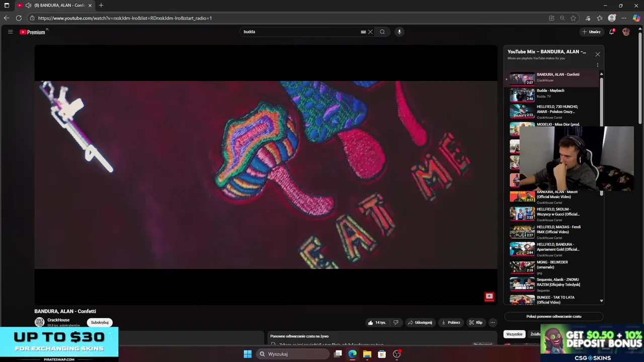This screenshot has height=362, width=644.
Task: Play Sequento, Alanik - ZNOWU RAZEM
Action: pyautogui.click(x=552, y=285)
